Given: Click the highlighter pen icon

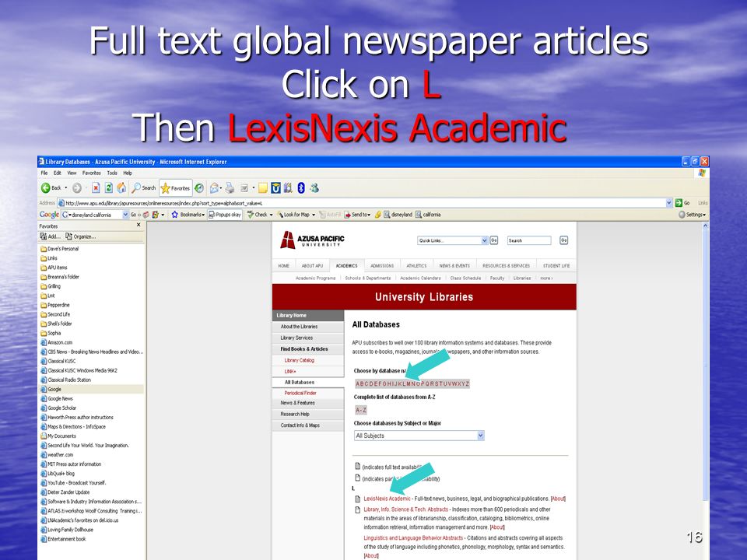Looking at the screenshot, I should [378, 215].
